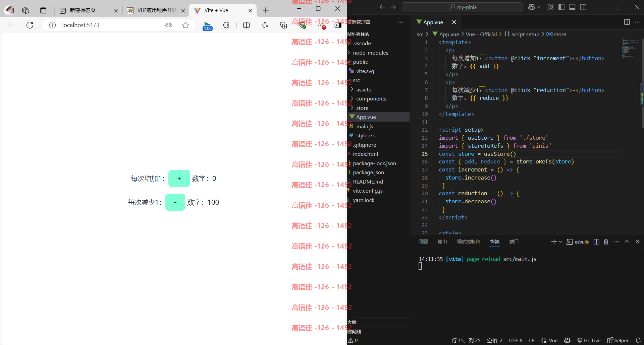Click the green minus button in webpage
Viewport: 644px width, 345px height.
click(x=175, y=202)
